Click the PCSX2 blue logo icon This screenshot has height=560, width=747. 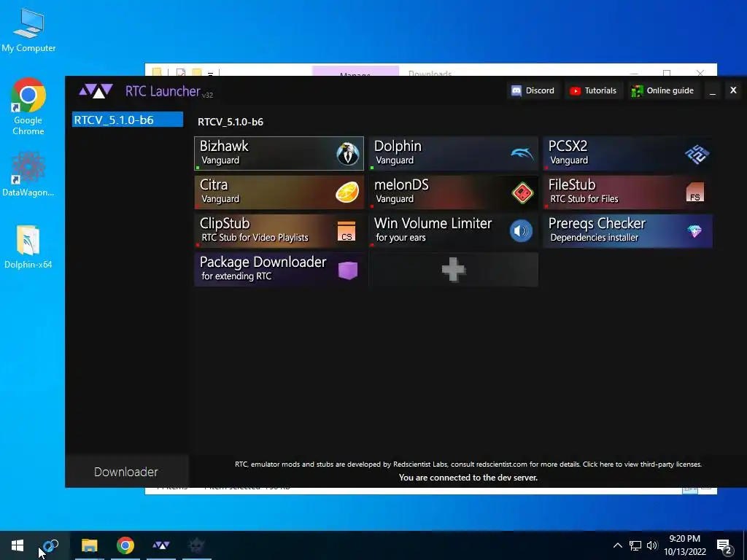click(x=697, y=154)
